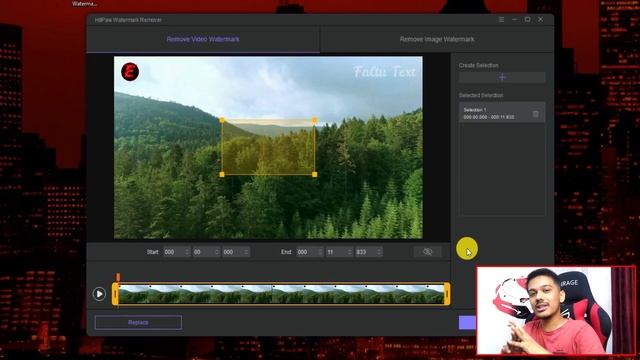Adjust End seconds stepper arrows
Screen dimensions: 640x360
click(350, 252)
